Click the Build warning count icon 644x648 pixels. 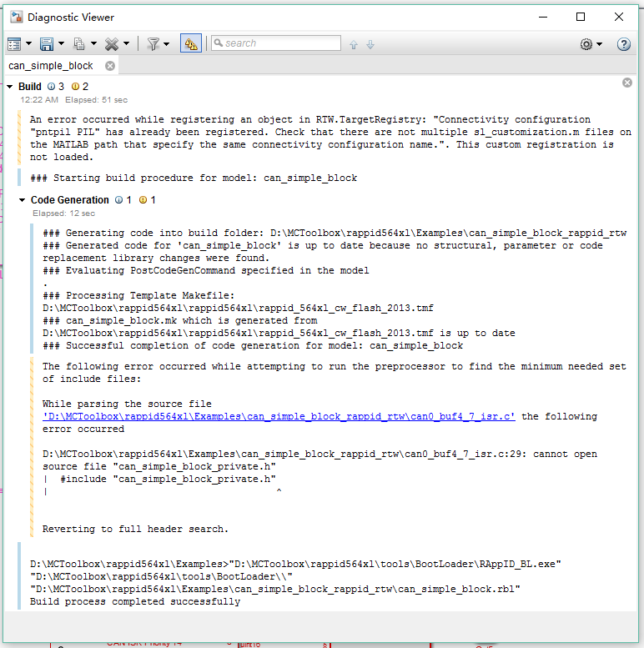pos(75,87)
